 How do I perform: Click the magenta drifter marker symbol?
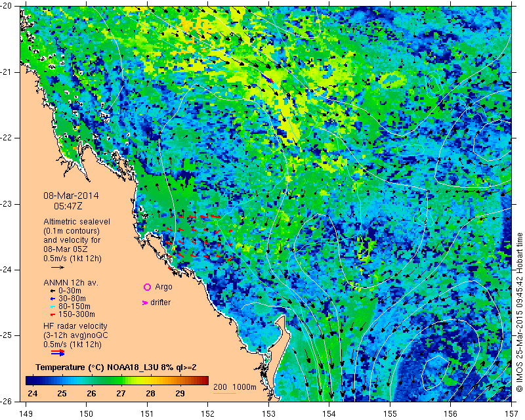pos(144,303)
